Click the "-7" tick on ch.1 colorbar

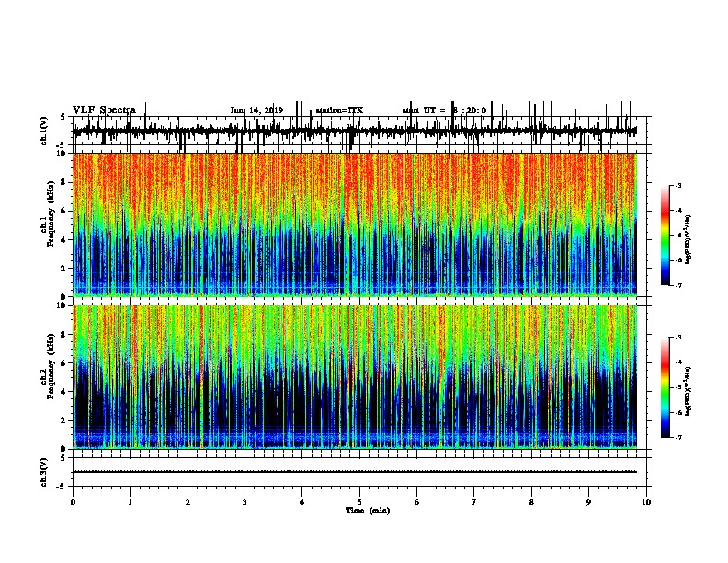678,285
